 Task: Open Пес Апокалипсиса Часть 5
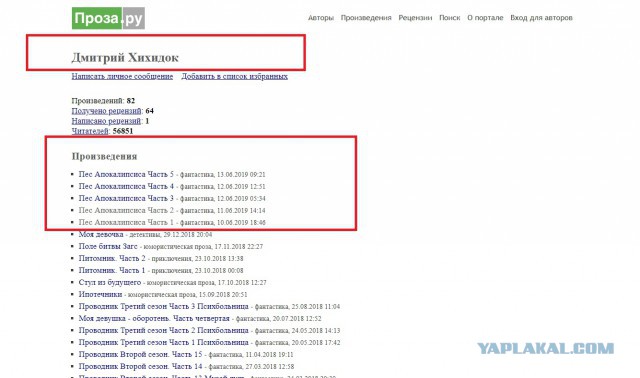(126, 174)
